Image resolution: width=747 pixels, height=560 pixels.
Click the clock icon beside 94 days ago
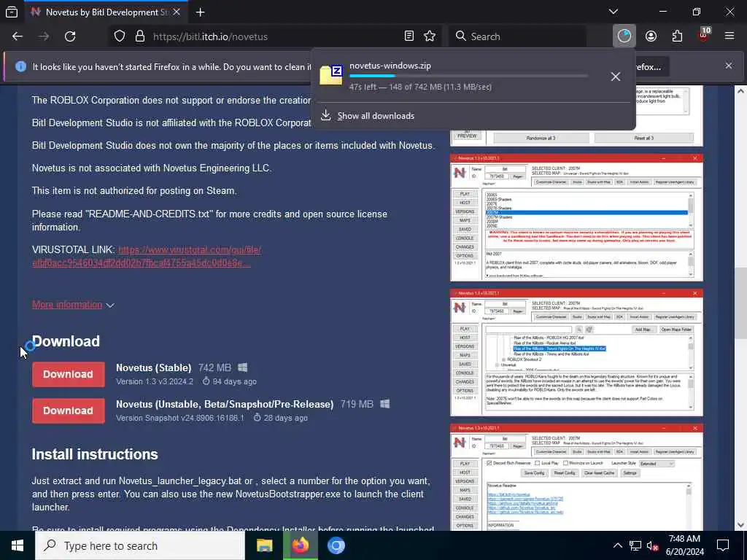pos(206,381)
